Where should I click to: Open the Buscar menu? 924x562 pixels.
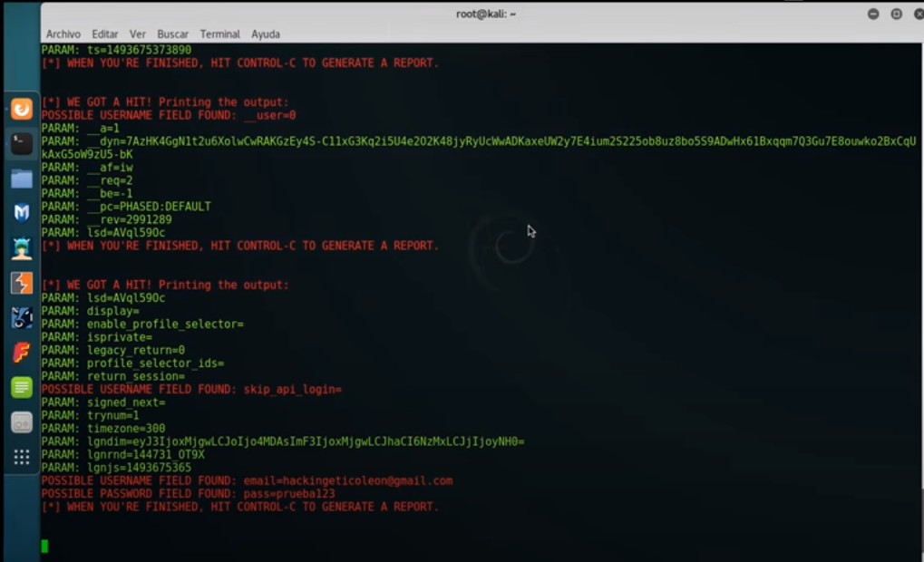pyautogui.click(x=172, y=34)
